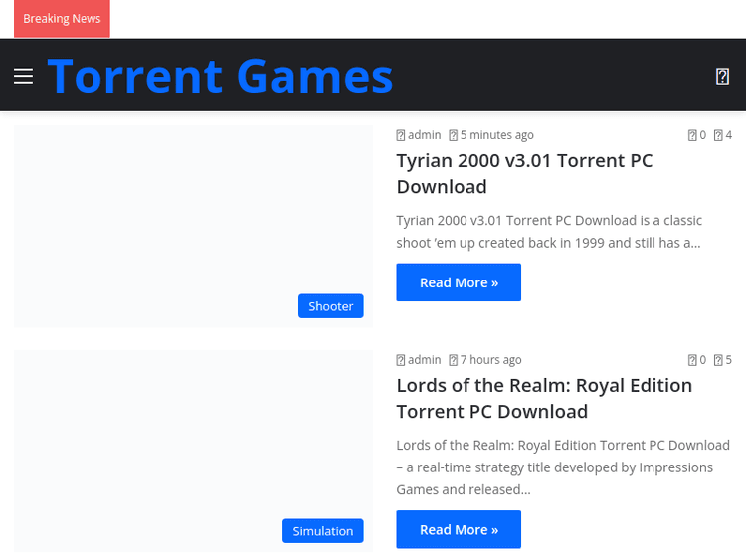Select the Shooter category tag
746x560 pixels.
pyautogui.click(x=330, y=306)
